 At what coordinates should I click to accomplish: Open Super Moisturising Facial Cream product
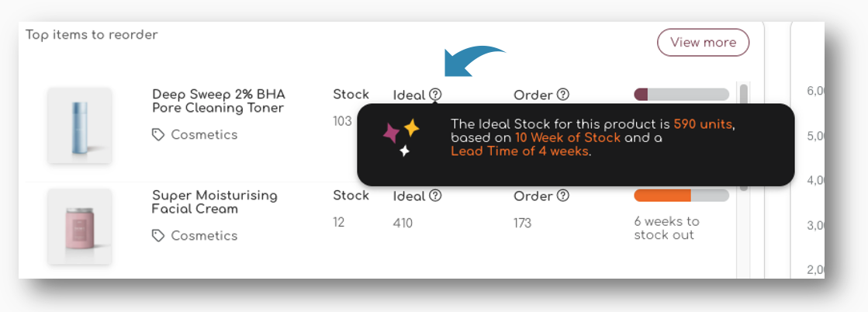(x=214, y=202)
